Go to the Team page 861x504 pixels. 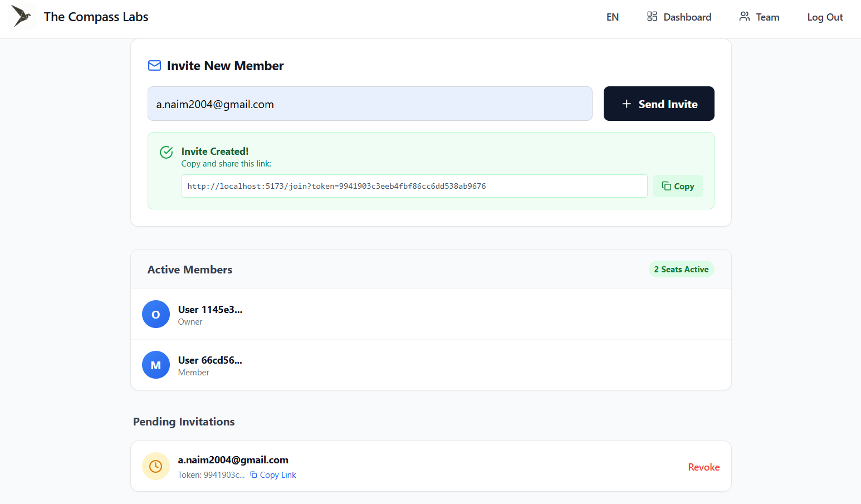pyautogui.click(x=759, y=17)
